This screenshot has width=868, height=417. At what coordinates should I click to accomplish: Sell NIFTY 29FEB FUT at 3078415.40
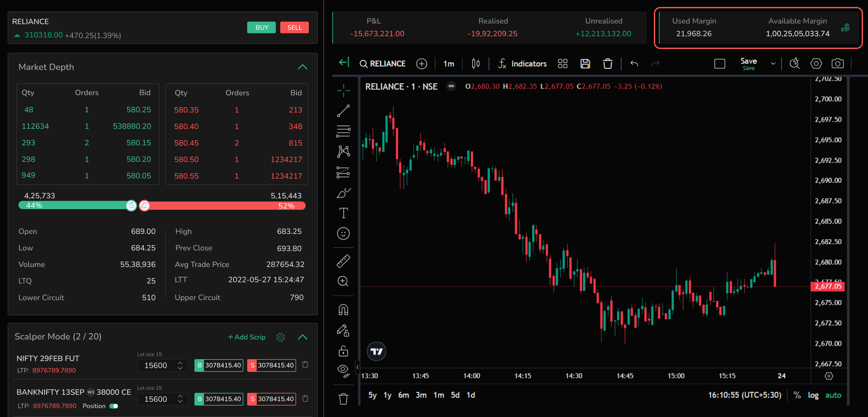coord(272,366)
